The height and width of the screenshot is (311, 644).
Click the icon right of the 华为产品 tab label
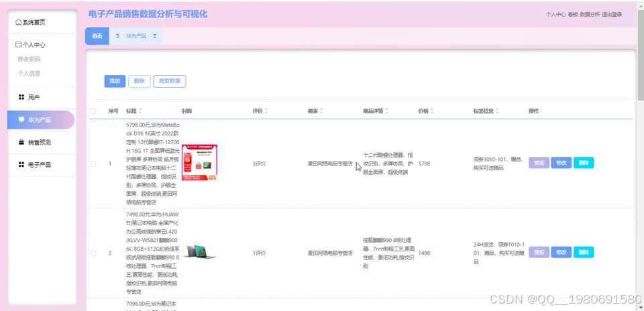point(155,36)
